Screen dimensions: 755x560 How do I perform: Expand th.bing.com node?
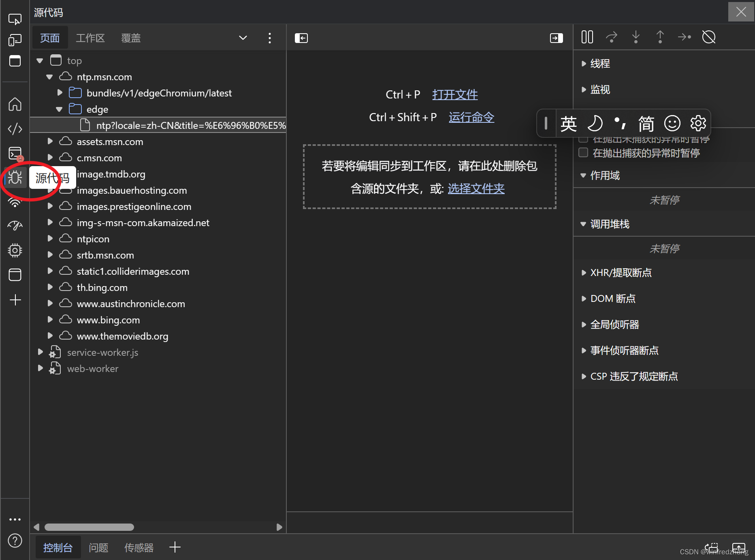click(x=50, y=287)
